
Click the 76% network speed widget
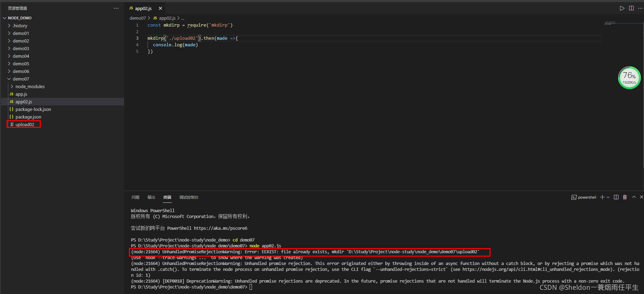(629, 78)
